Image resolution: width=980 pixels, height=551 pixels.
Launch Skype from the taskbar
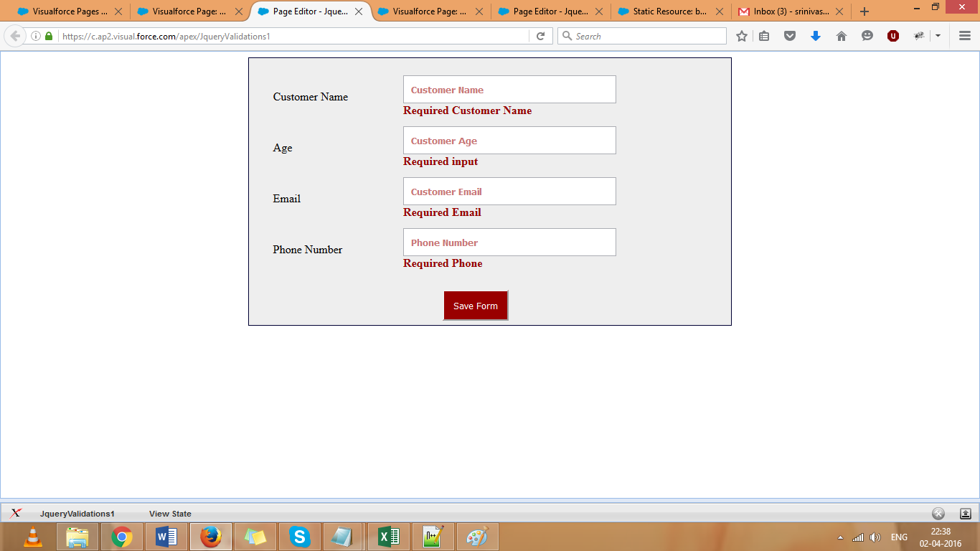[x=299, y=536]
